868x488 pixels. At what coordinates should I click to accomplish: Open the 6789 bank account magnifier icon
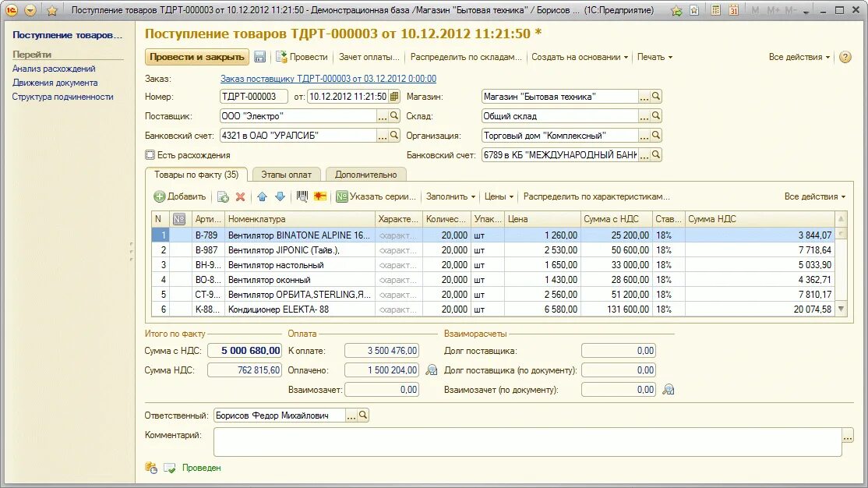[x=656, y=154]
